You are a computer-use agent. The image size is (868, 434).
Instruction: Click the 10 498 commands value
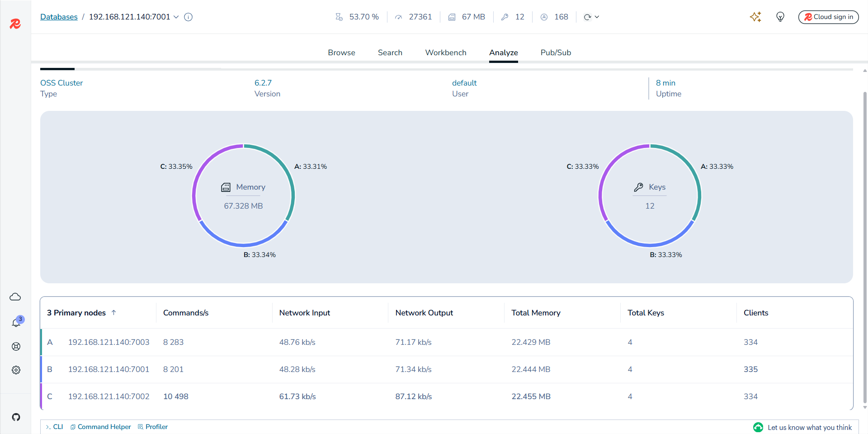click(176, 396)
